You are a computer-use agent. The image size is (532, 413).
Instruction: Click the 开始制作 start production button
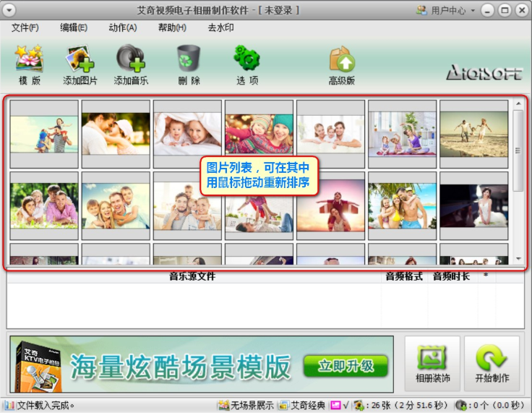492,363
